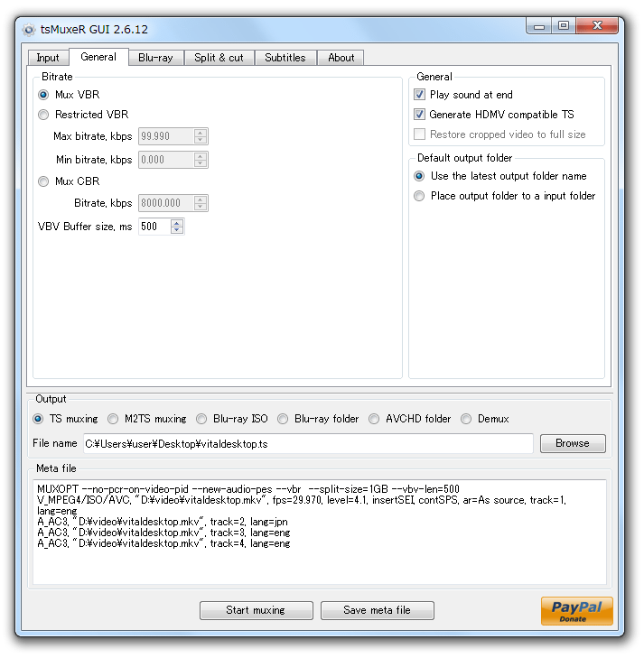Select Mux CBR radio button
This screenshot has width=644, height=658.
[x=43, y=181]
